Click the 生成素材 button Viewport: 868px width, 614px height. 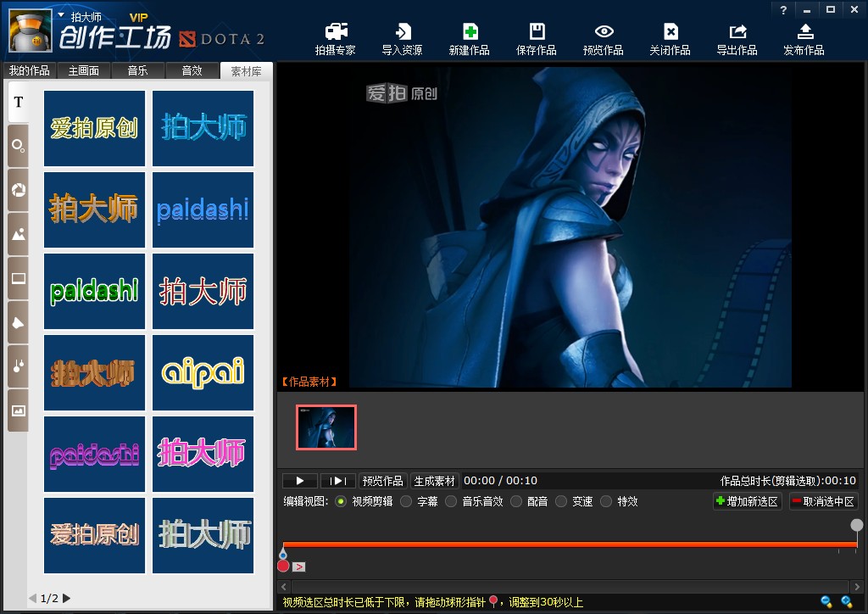(x=434, y=481)
